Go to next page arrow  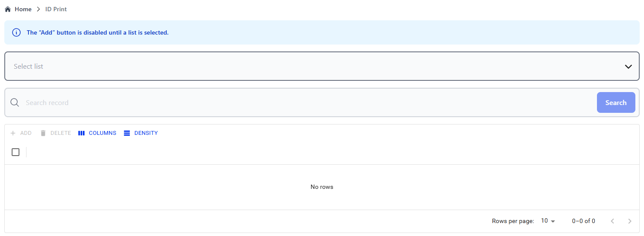point(630,221)
